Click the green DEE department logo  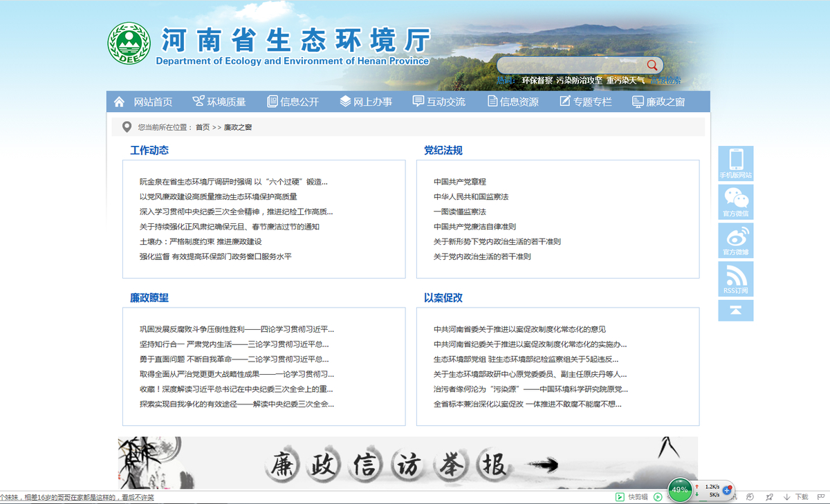(x=129, y=44)
